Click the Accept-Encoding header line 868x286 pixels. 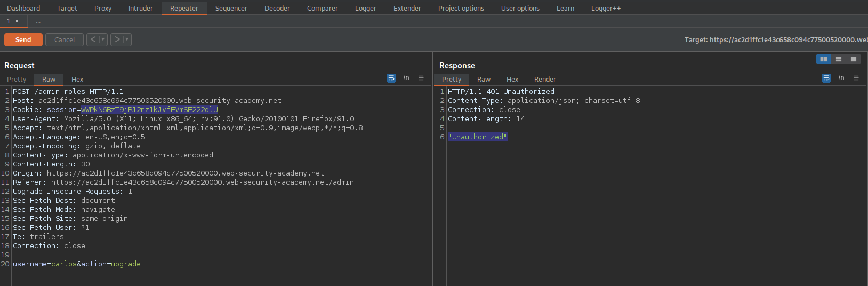click(77, 146)
